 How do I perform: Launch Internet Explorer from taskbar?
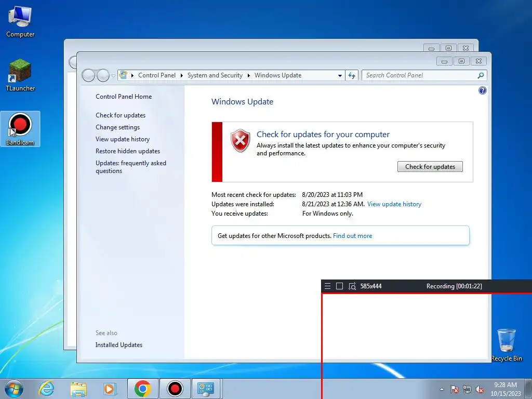click(46, 389)
